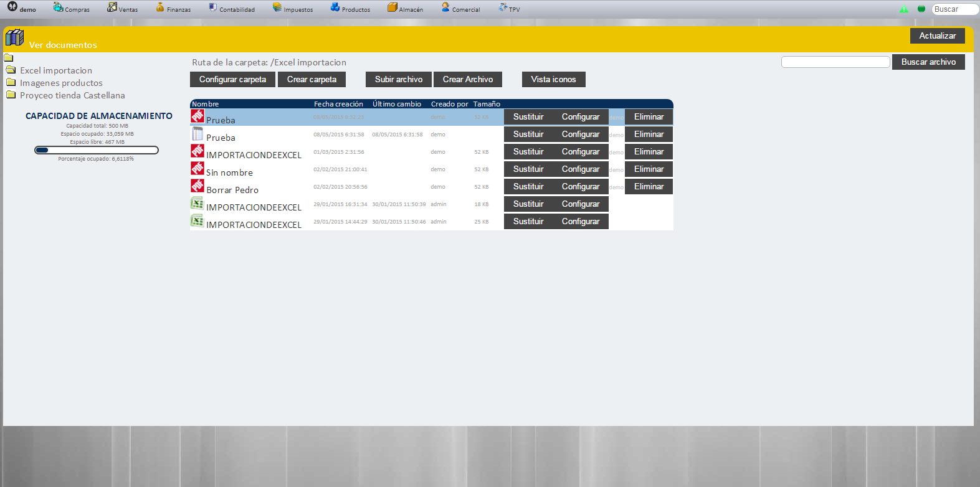Switch to Vista iconos view
Viewport: 980px width, 487px height.
coord(553,80)
